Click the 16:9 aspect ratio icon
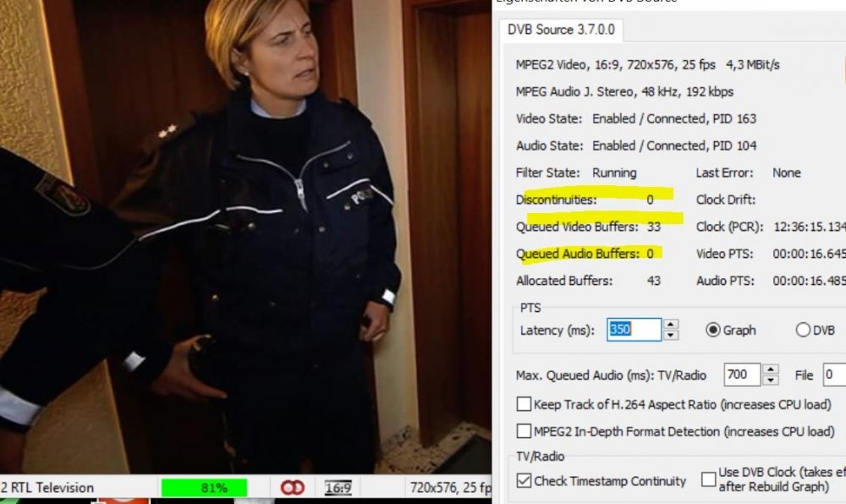This screenshot has height=504, width=846. [338, 488]
